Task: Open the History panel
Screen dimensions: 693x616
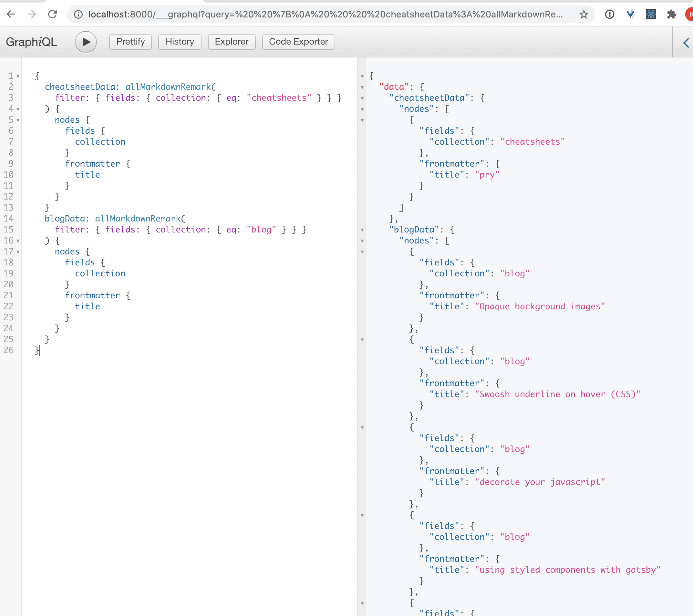Action: click(x=180, y=42)
